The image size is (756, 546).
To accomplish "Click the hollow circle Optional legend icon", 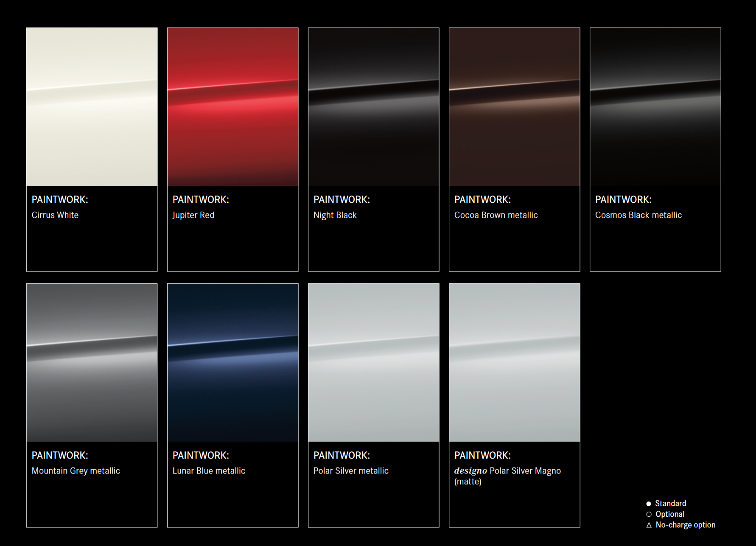I will 649,514.
